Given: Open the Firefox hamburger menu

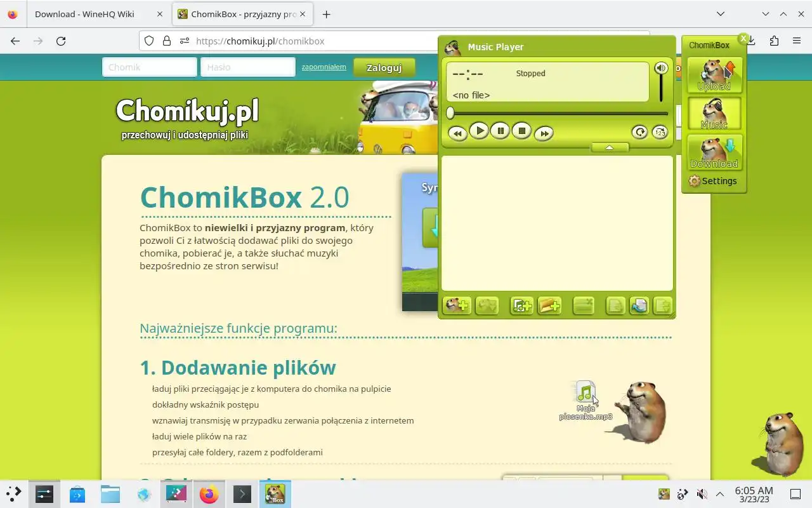Looking at the screenshot, I should [x=797, y=41].
